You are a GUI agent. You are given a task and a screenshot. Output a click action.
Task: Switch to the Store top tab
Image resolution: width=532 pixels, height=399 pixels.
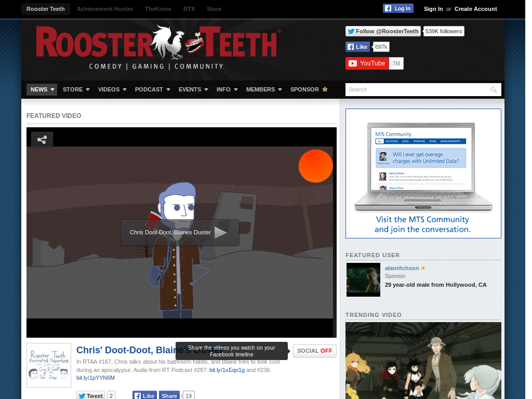click(x=214, y=9)
